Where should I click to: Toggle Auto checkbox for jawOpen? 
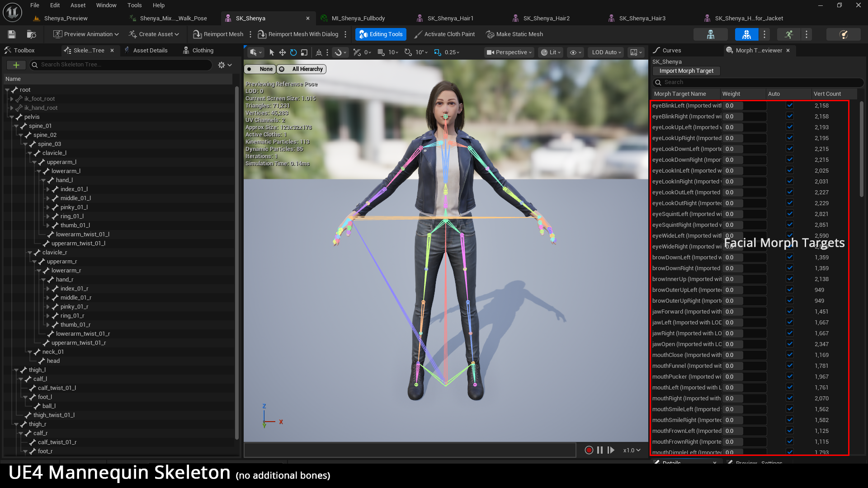(x=789, y=344)
